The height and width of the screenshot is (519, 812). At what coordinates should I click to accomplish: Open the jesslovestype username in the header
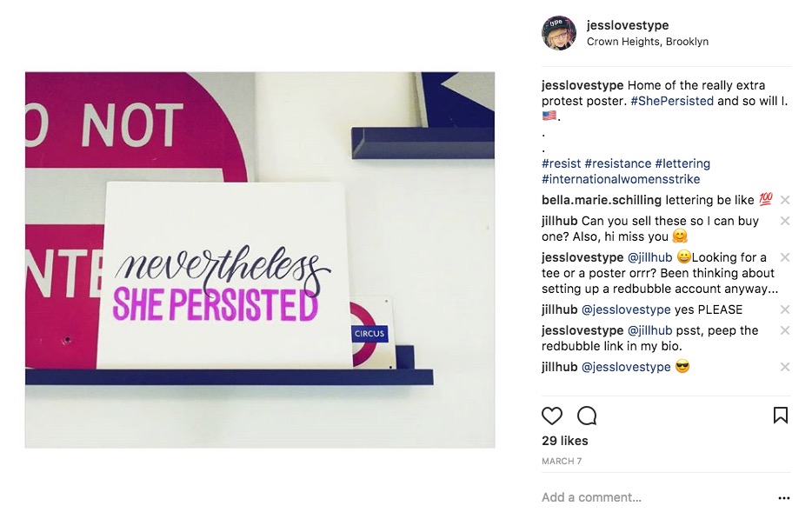(x=628, y=25)
